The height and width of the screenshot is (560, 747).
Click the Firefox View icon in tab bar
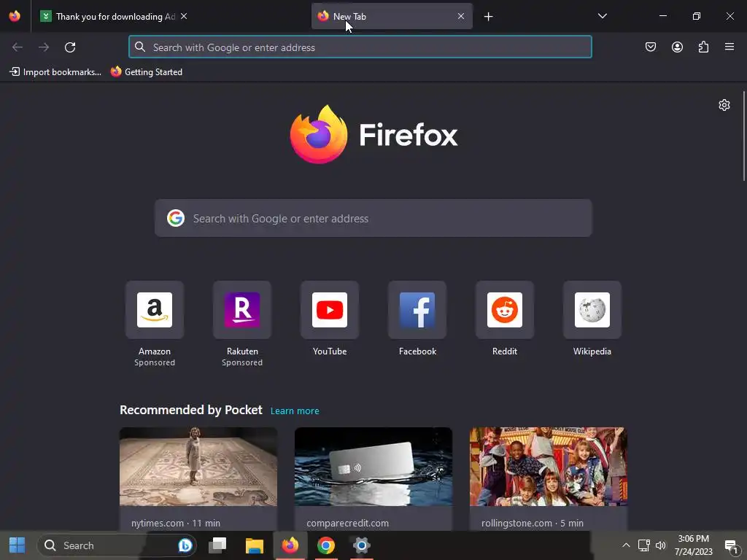(x=15, y=16)
